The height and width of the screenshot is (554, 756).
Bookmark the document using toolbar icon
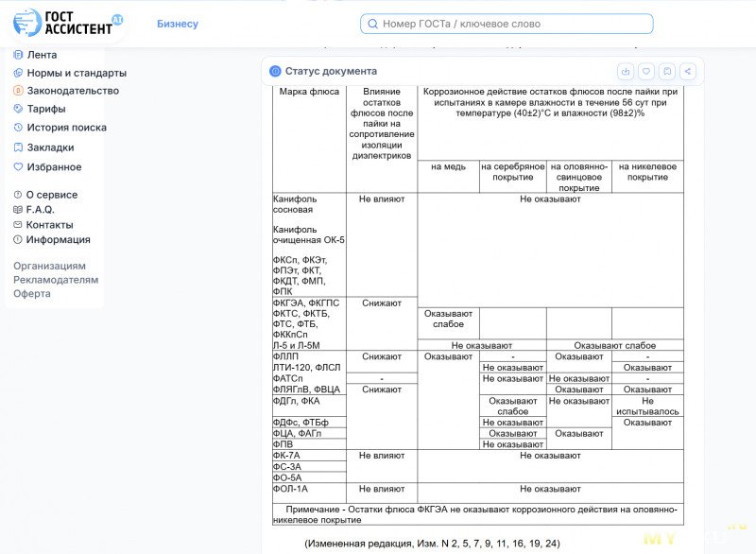[667, 71]
